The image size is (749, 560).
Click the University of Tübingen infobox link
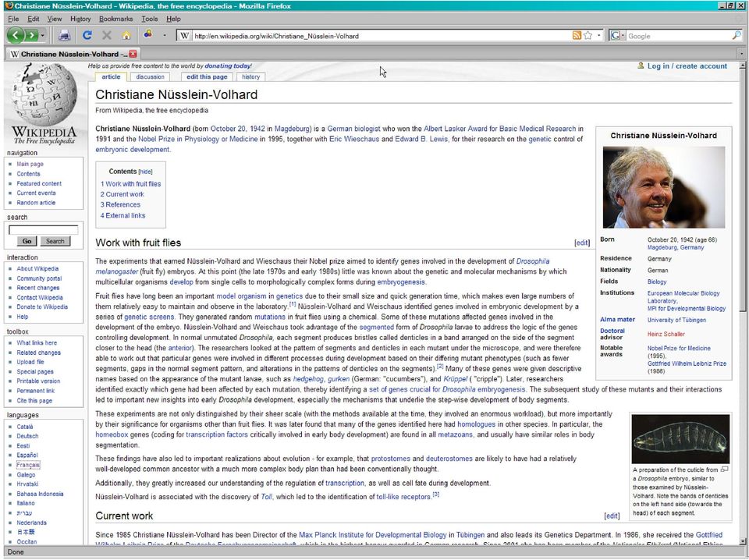(676, 320)
